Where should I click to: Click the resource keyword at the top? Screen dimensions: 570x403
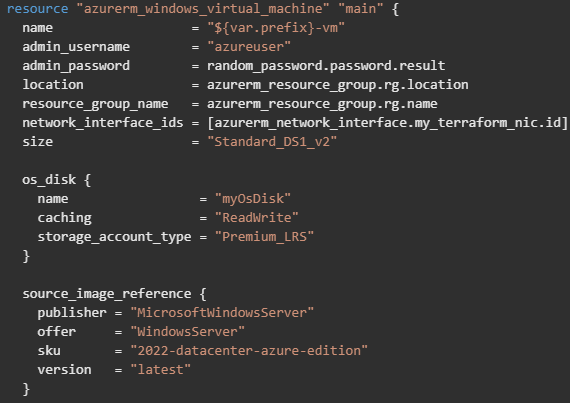pyautogui.click(x=37, y=9)
